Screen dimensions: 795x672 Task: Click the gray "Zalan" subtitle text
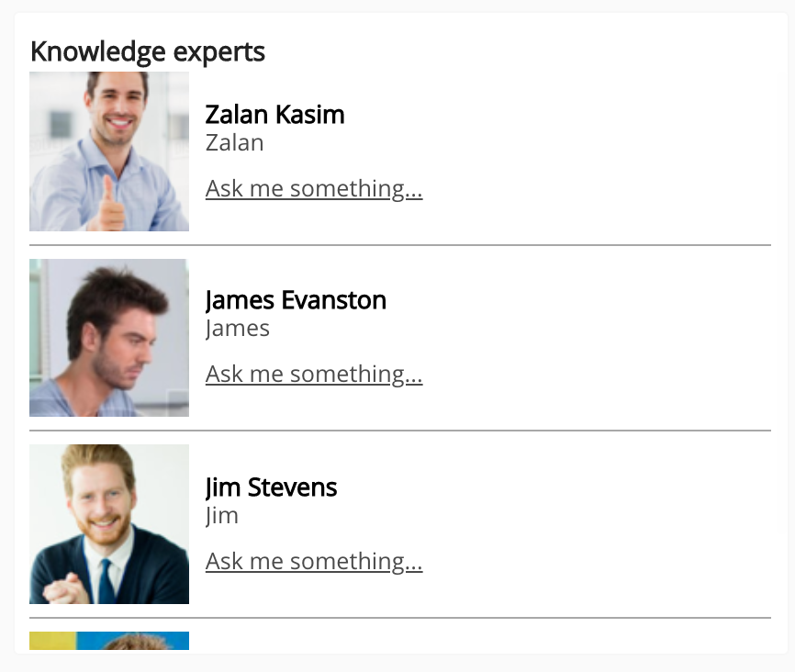click(235, 143)
